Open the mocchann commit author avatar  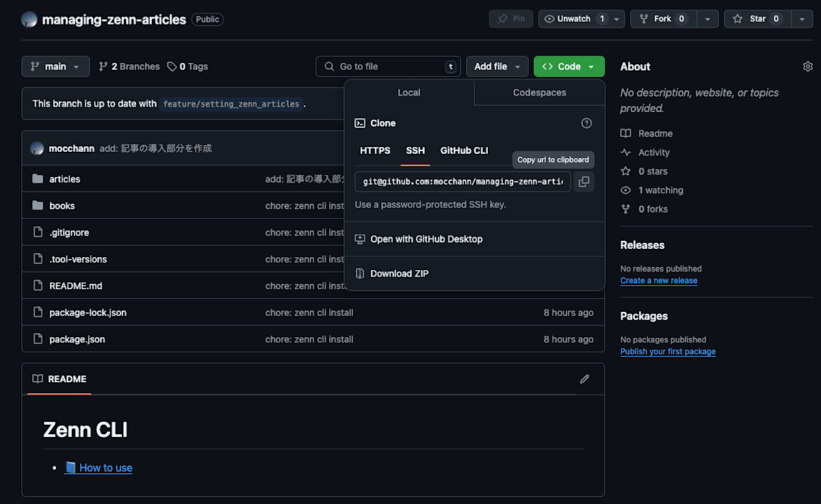37,148
